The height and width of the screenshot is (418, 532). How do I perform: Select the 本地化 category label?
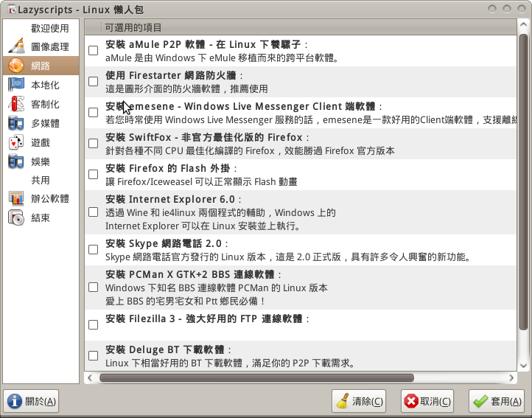tap(45, 85)
